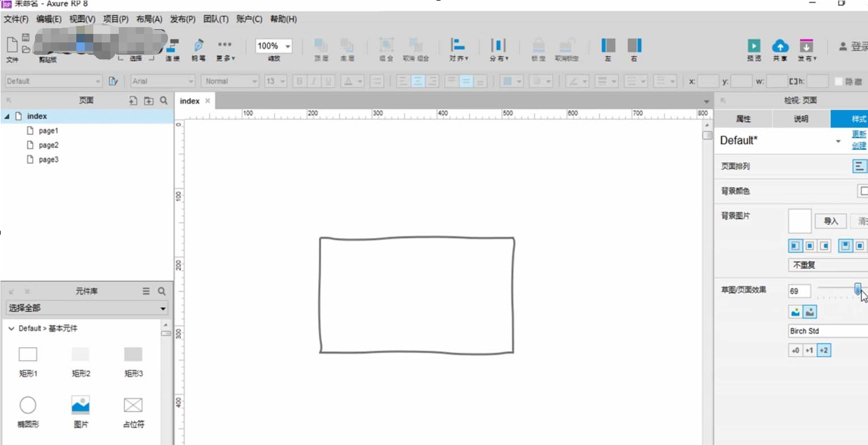Click the add folder icon in Pages panel
This screenshot has height=445, width=868.
(x=149, y=101)
